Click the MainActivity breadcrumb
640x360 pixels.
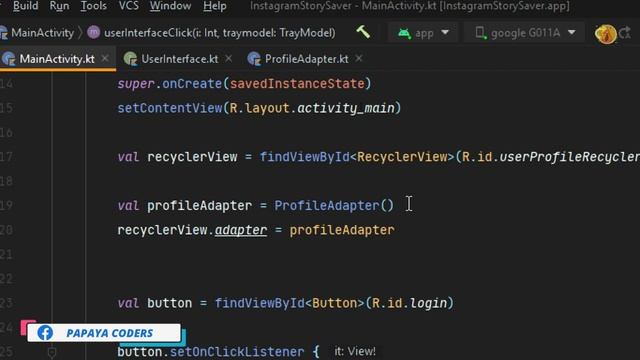(42, 33)
